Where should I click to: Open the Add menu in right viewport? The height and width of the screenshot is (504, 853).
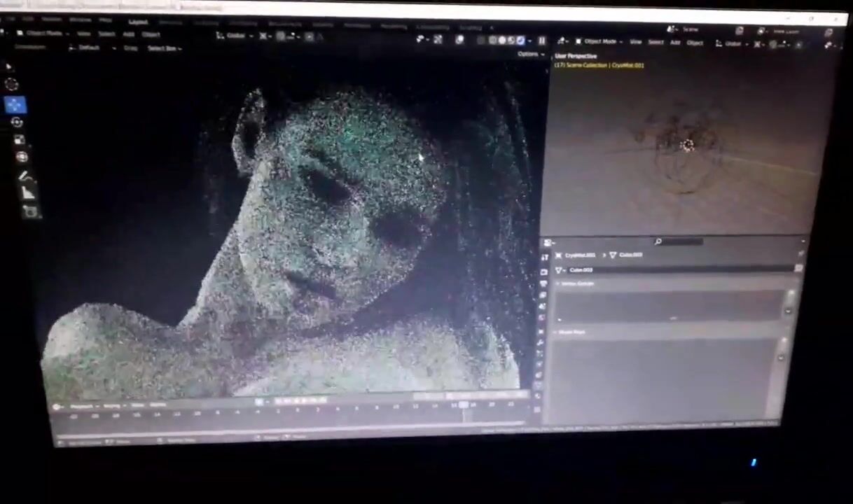click(x=675, y=42)
